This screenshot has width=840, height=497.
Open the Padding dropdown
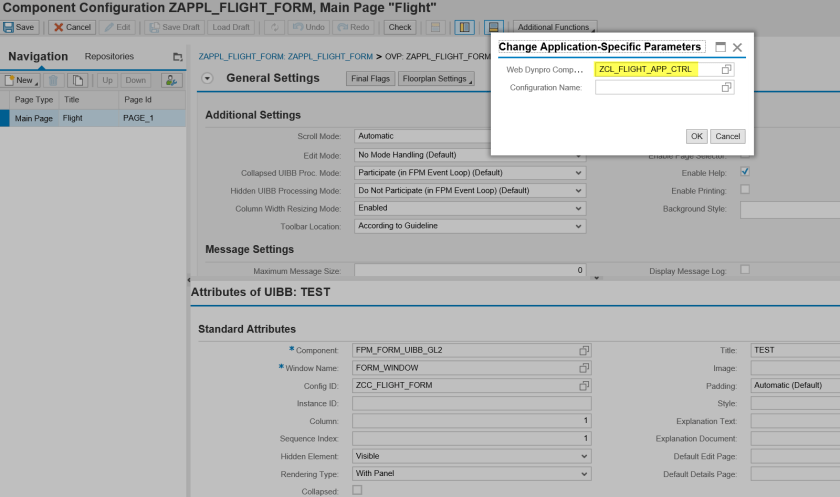(x=795, y=386)
